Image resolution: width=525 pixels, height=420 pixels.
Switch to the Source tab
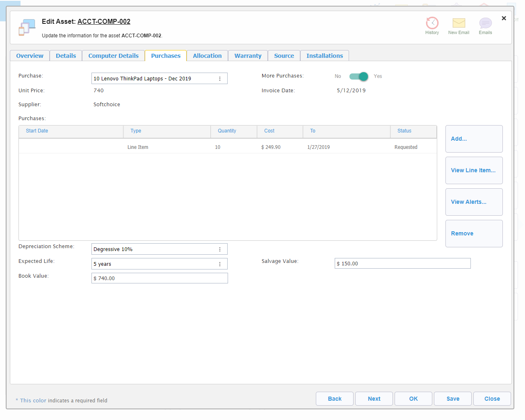(x=284, y=56)
